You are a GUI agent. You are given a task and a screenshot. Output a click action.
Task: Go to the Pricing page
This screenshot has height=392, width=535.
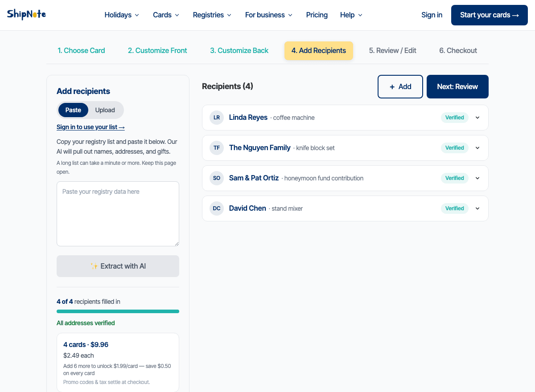(x=317, y=15)
